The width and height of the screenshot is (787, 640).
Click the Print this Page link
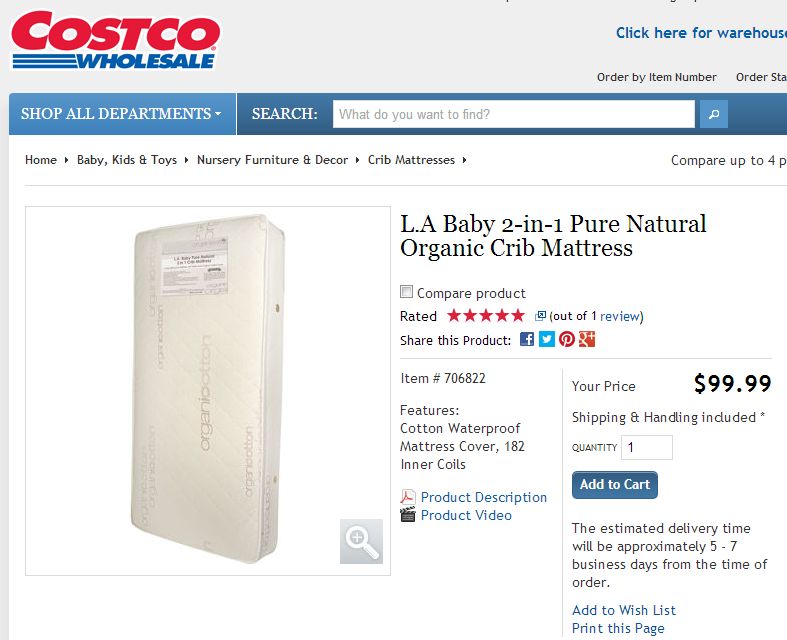(618, 628)
